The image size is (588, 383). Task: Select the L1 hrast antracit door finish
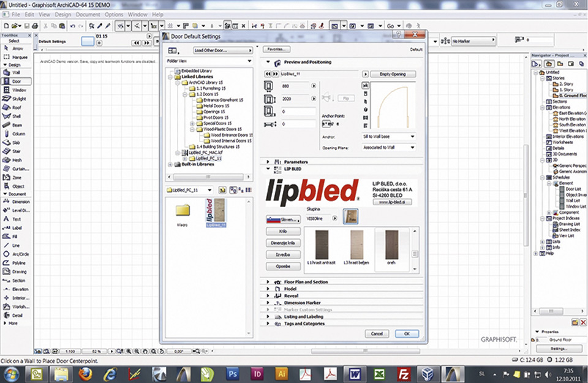(x=322, y=247)
